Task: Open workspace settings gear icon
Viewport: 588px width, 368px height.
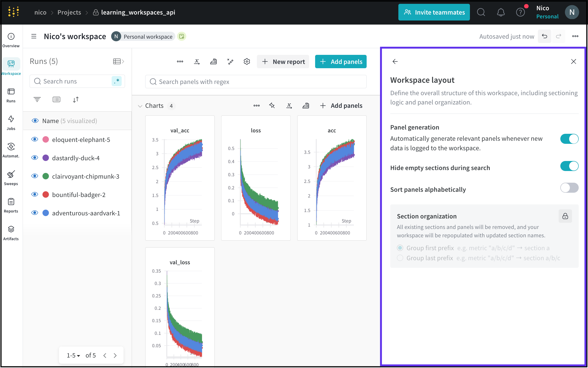Action: click(x=247, y=62)
